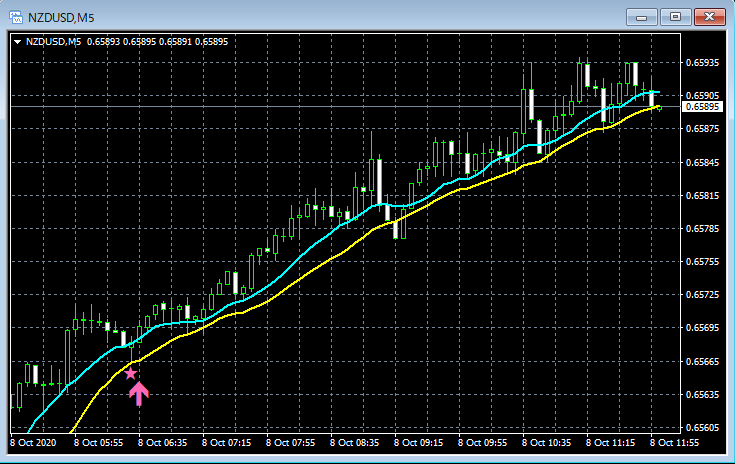The width and height of the screenshot is (735, 464).
Task: Click the pink up arrow signal
Action: tap(139, 394)
